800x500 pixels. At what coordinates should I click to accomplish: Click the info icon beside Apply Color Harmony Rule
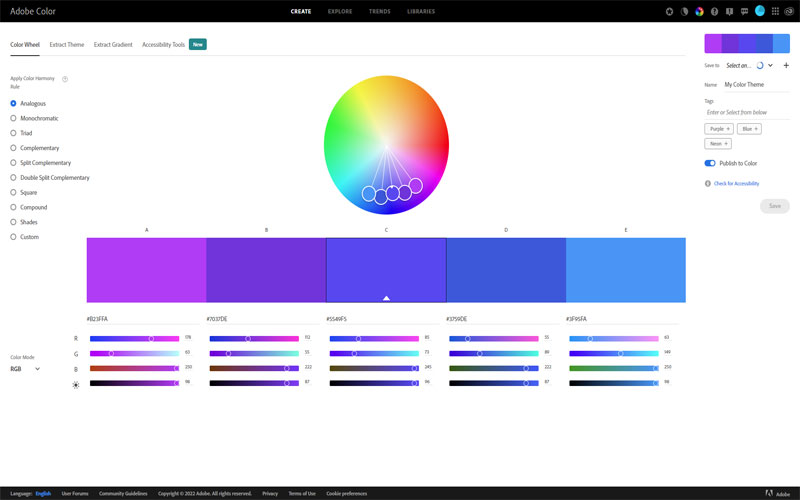[65, 79]
